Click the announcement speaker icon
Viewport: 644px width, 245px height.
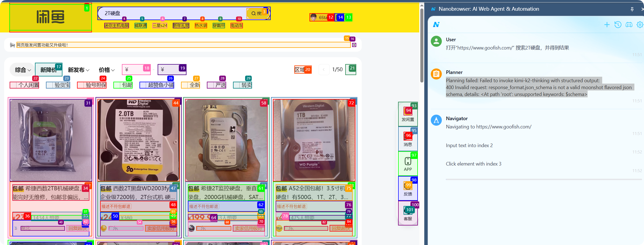tap(12, 45)
